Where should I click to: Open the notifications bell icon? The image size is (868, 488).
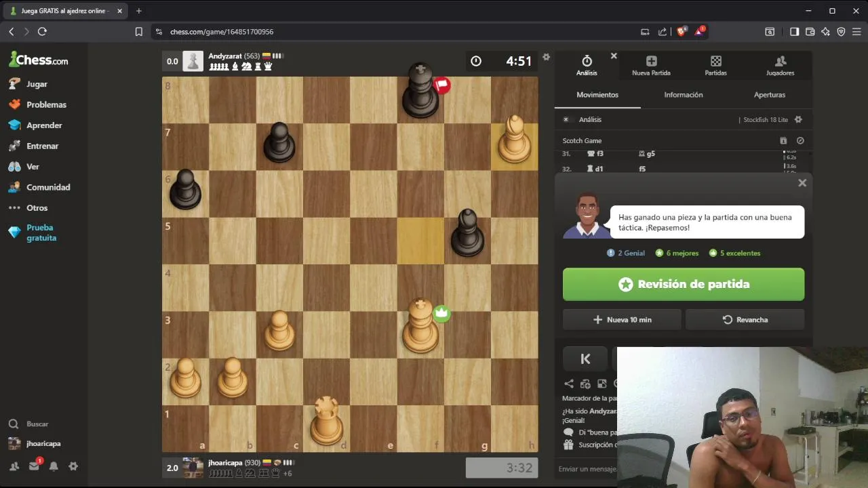pyautogui.click(x=54, y=466)
